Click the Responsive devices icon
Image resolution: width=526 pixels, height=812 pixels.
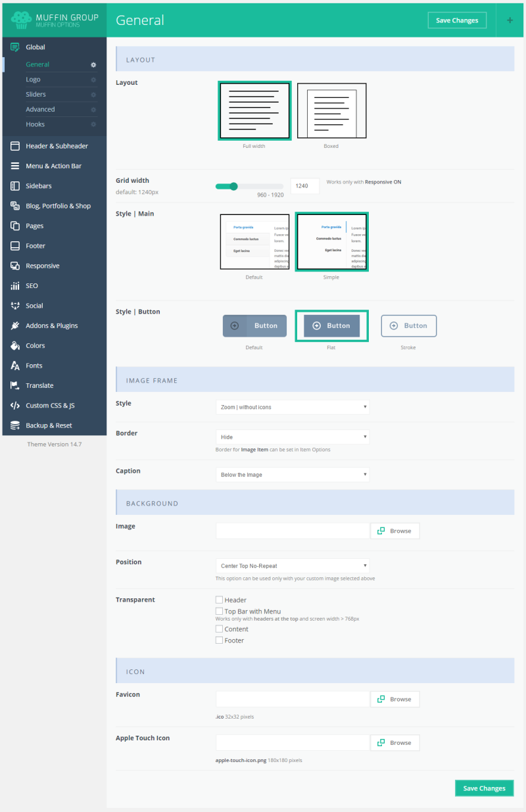15,266
